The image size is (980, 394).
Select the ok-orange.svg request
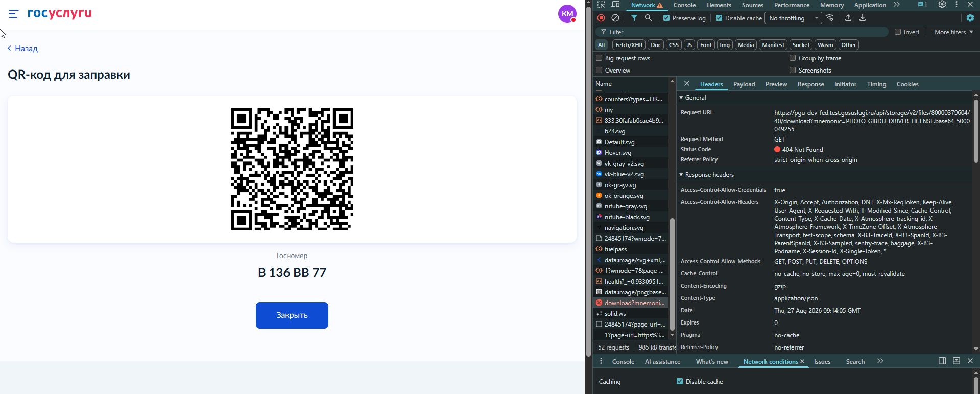pos(631,196)
